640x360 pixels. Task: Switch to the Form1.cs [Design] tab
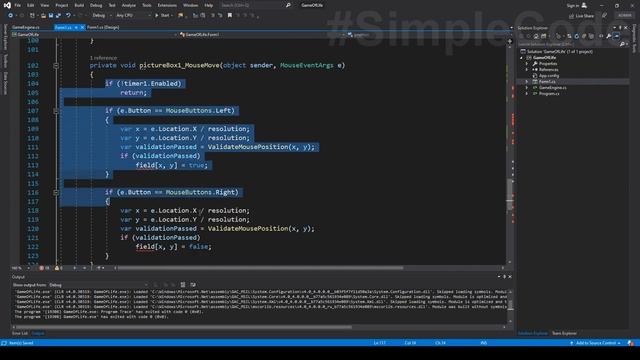[103, 27]
